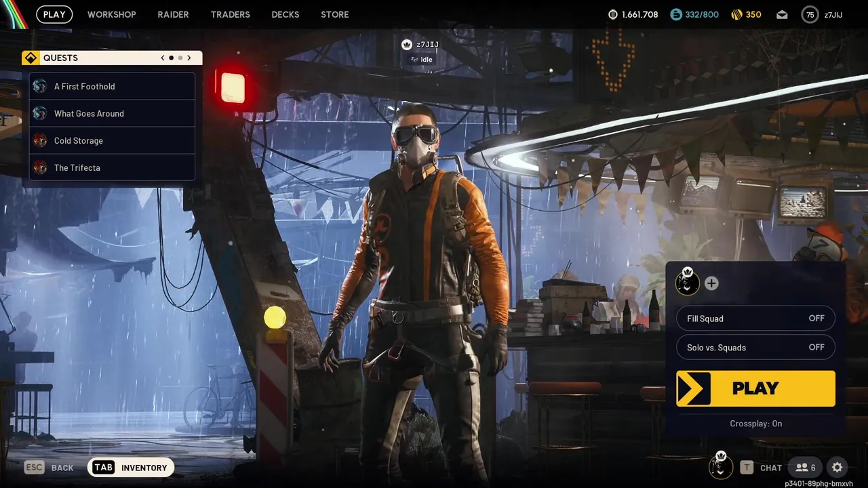
Task: Open the level 75 player badge
Action: 810,14
